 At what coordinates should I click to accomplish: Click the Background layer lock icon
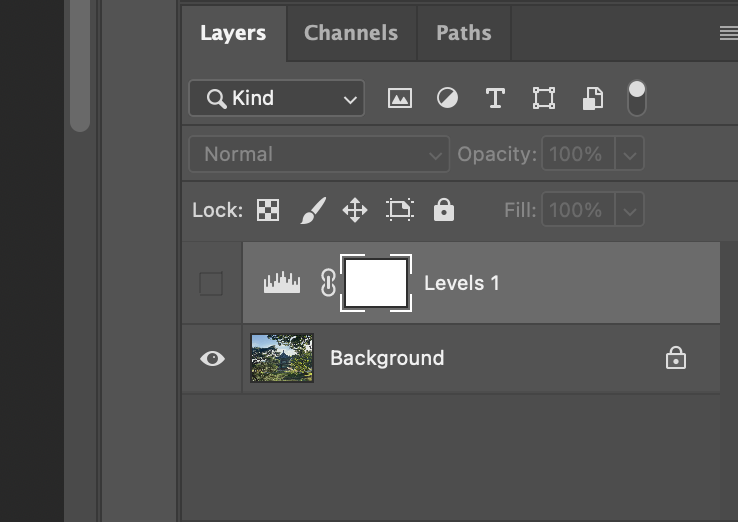point(675,358)
